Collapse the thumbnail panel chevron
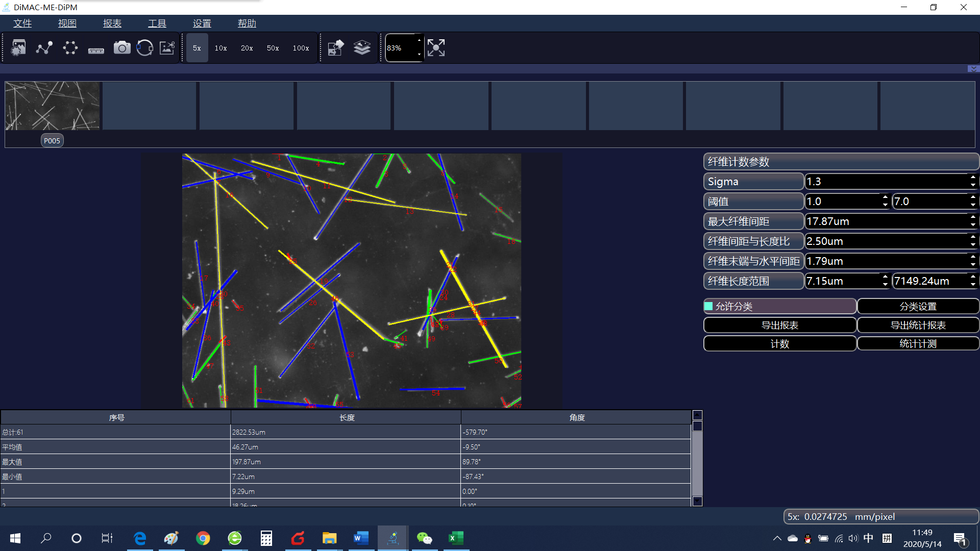 coord(973,69)
